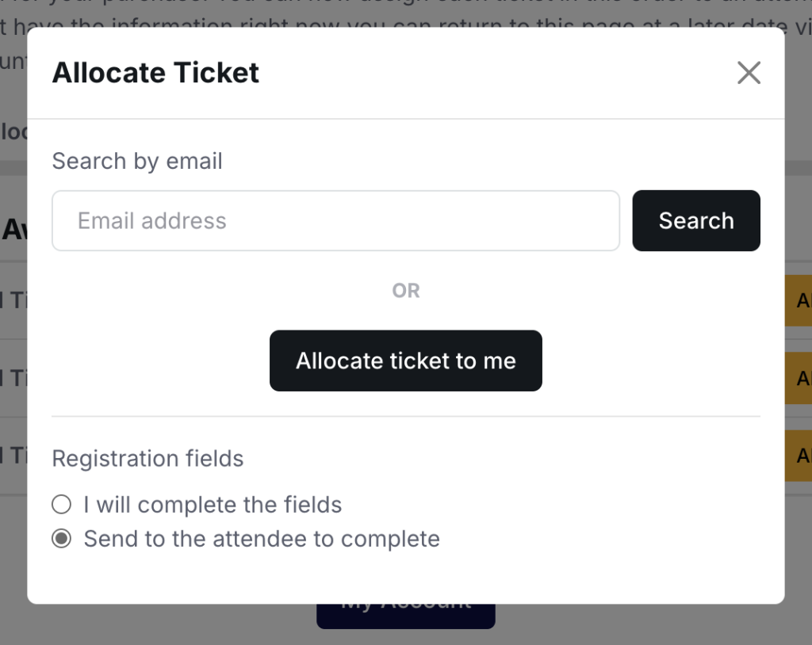Click the top yellow button behind the dialog
The image size is (812, 645).
pyautogui.click(x=799, y=301)
